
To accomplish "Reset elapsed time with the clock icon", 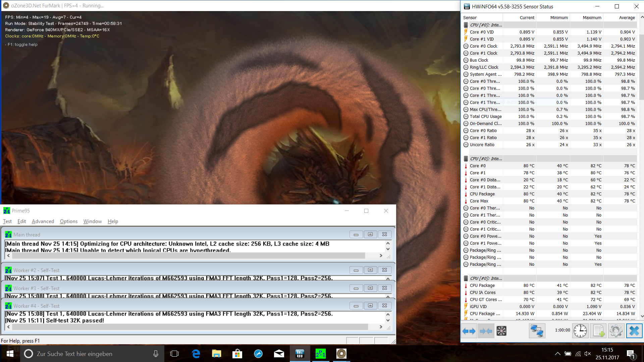I will 580,331.
